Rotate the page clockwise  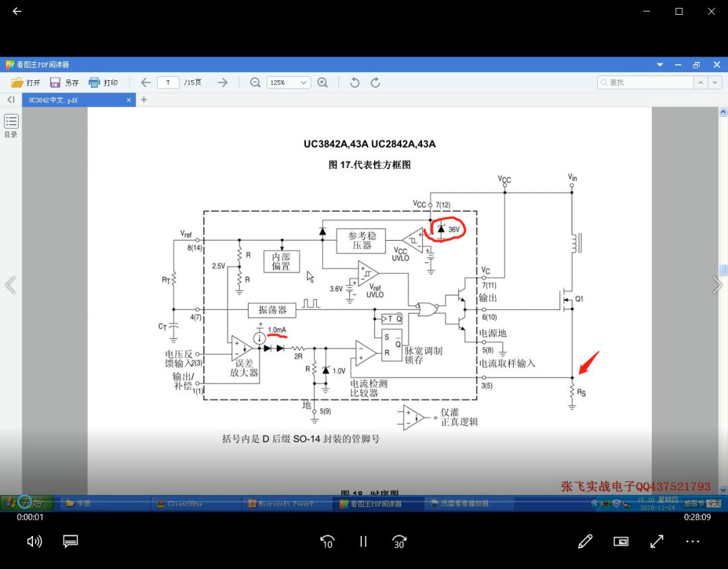pos(375,83)
